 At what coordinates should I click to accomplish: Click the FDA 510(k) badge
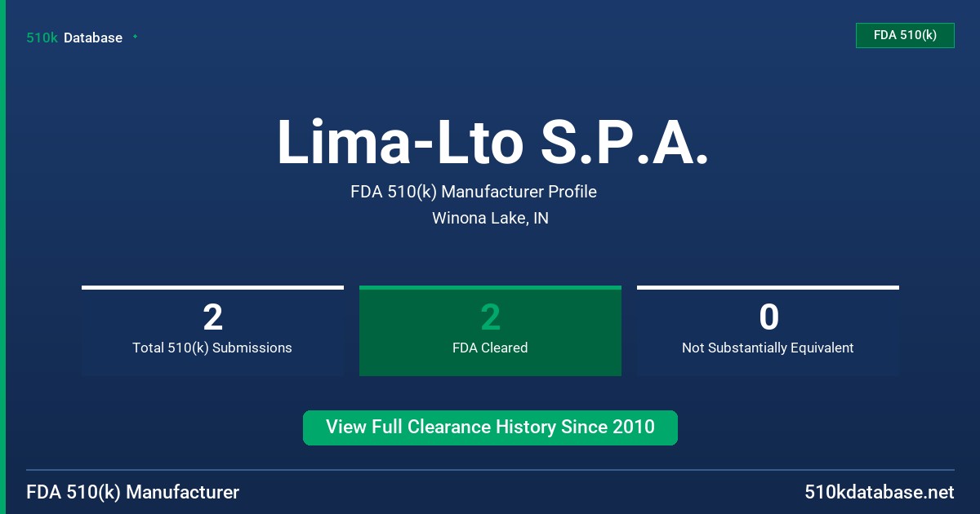tap(905, 35)
